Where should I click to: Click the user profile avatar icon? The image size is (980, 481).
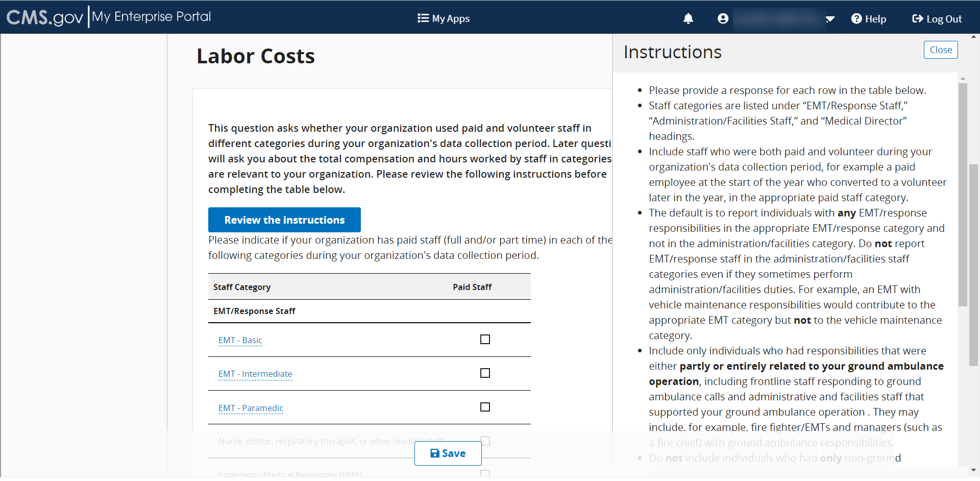(x=723, y=19)
